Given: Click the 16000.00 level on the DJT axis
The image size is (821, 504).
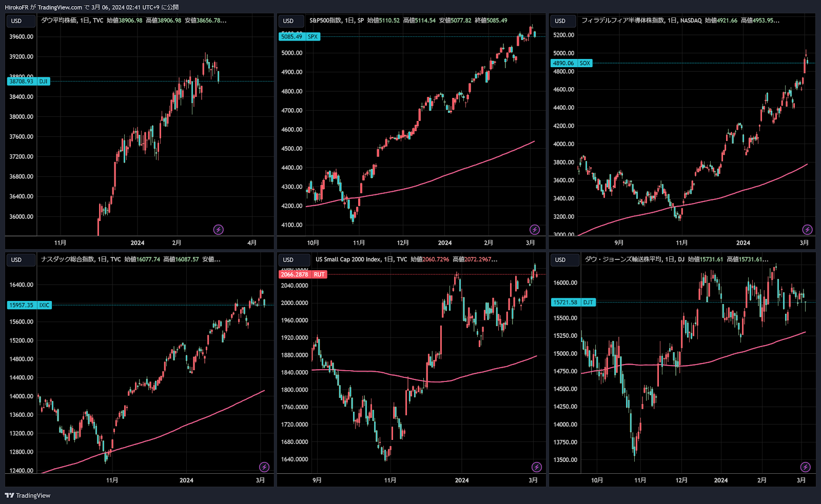Looking at the screenshot, I should (565, 283).
